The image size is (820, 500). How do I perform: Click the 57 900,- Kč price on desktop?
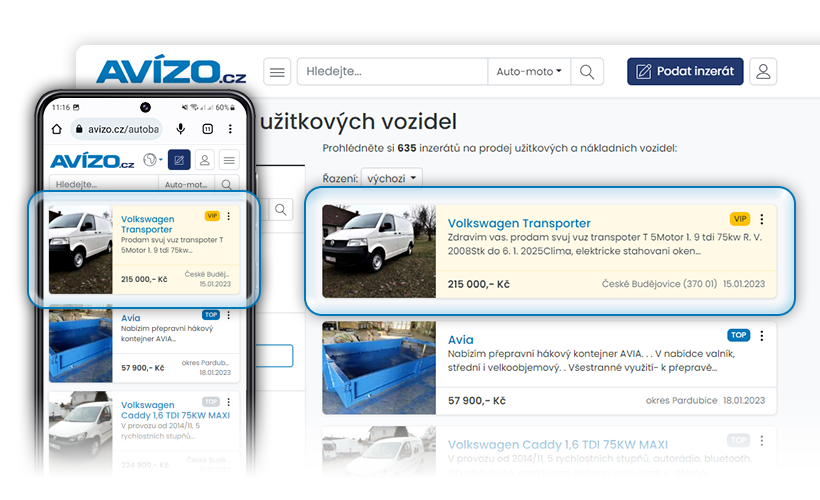(x=476, y=401)
